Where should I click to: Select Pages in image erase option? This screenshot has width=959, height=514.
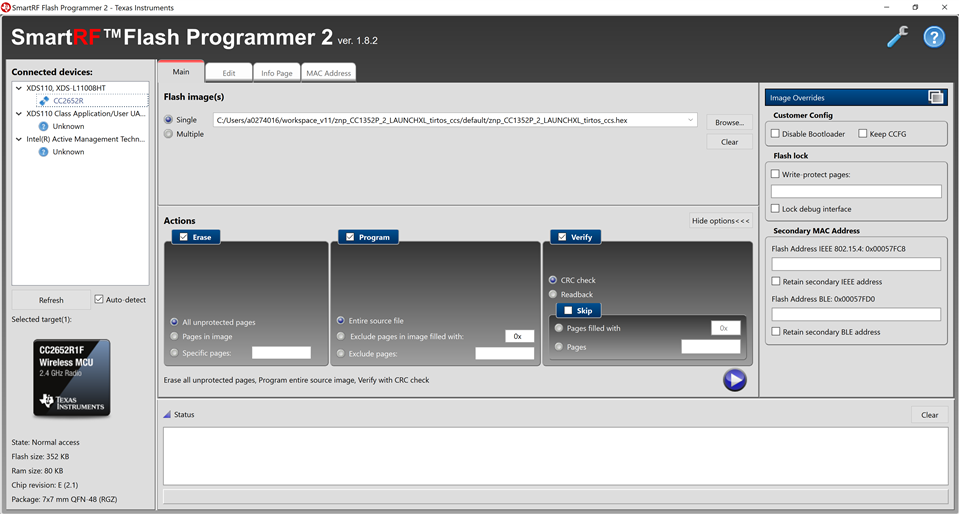tap(175, 337)
